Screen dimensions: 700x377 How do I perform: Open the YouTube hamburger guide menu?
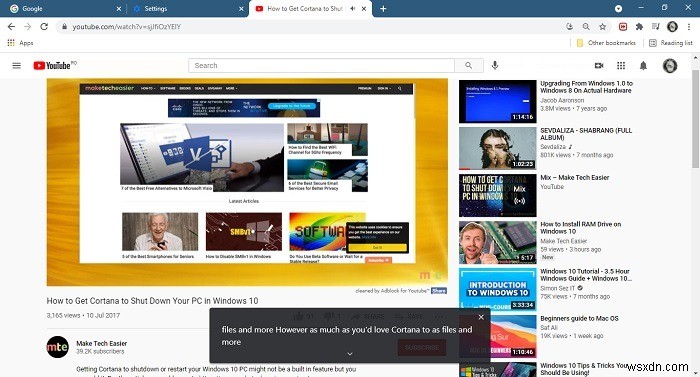point(17,66)
